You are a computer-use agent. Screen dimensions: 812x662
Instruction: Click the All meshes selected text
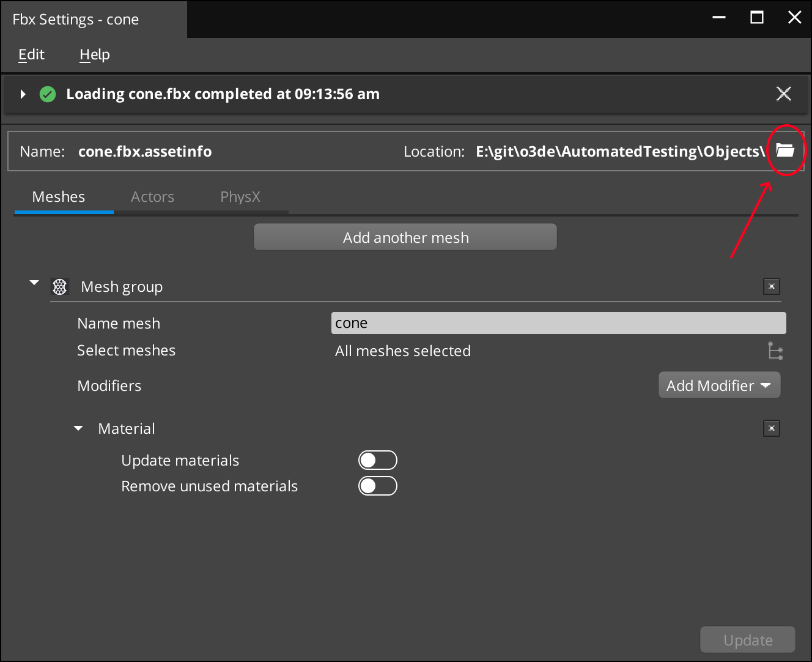(x=403, y=351)
